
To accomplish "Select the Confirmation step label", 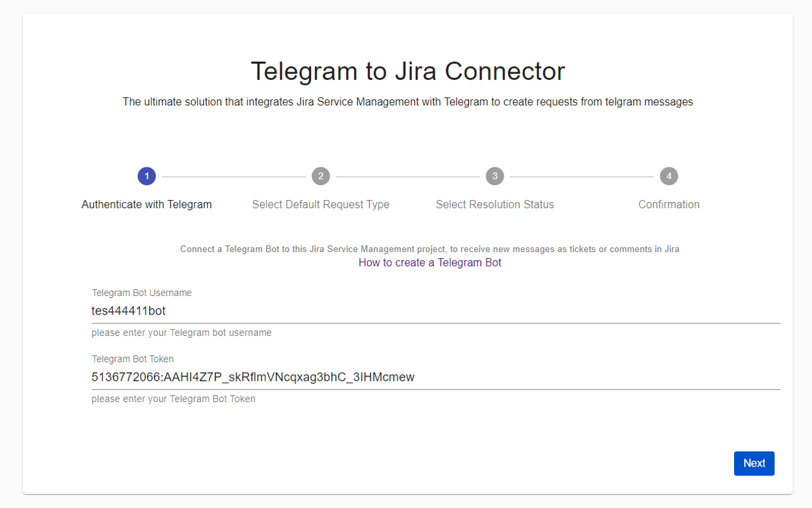I will click(669, 205).
